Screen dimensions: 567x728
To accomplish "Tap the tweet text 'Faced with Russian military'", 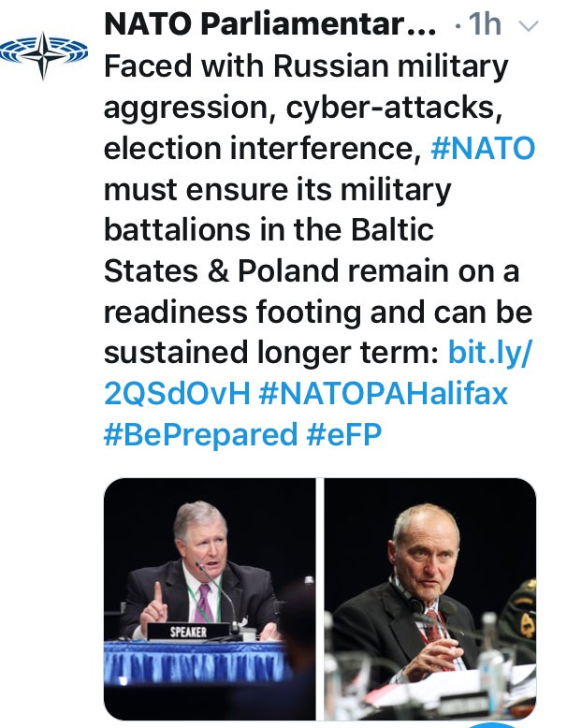I will pyautogui.click(x=306, y=66).
